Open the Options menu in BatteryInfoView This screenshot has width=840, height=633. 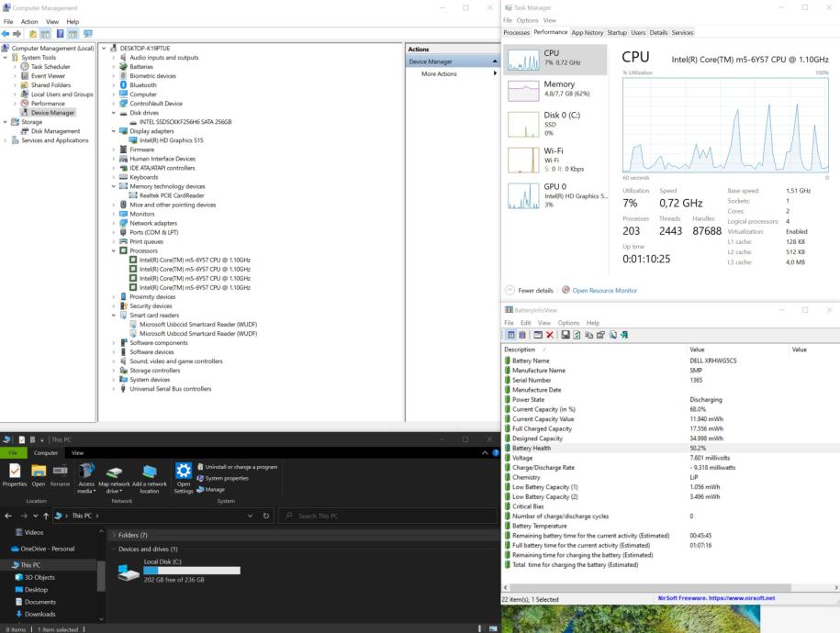tap(569, 323)
